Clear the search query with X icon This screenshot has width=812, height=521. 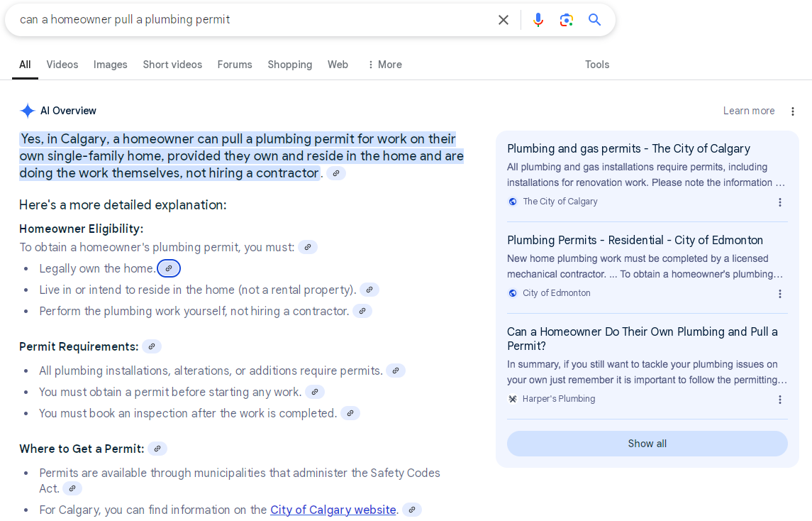point(504,20)
